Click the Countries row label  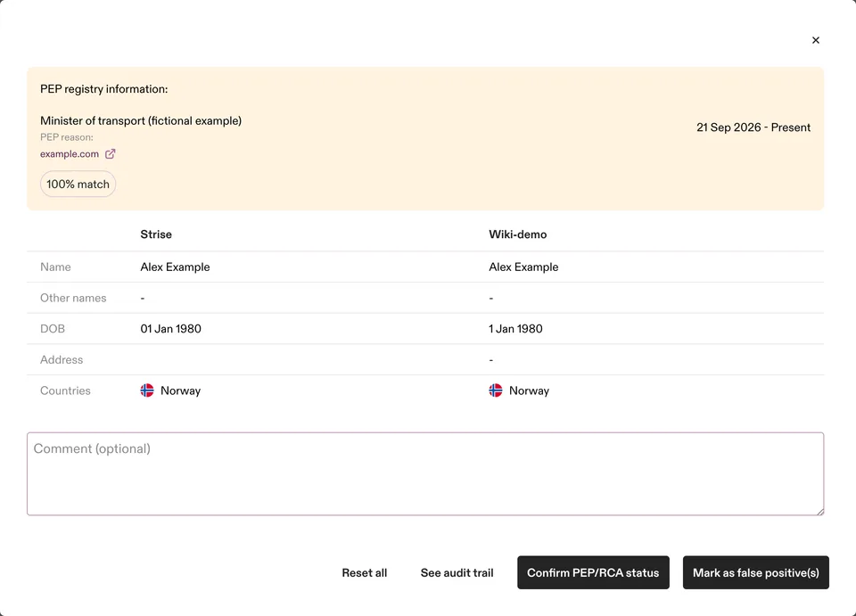pos(65,390)
